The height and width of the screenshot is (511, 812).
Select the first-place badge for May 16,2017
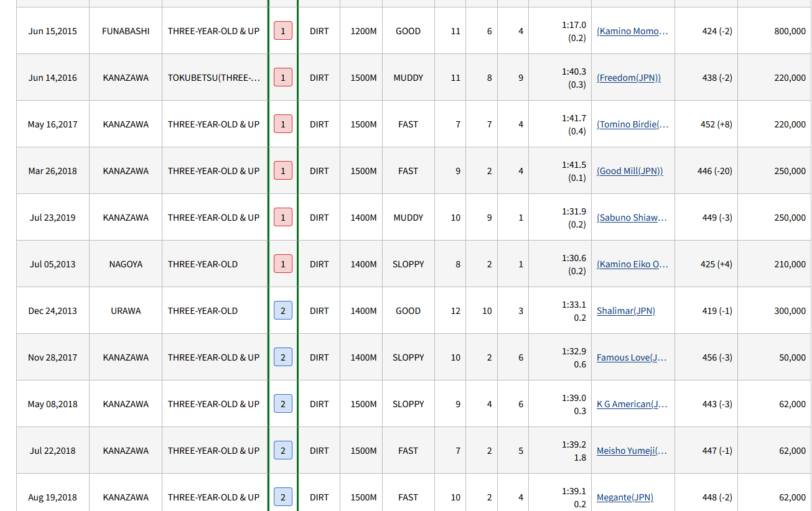[283, 124]
